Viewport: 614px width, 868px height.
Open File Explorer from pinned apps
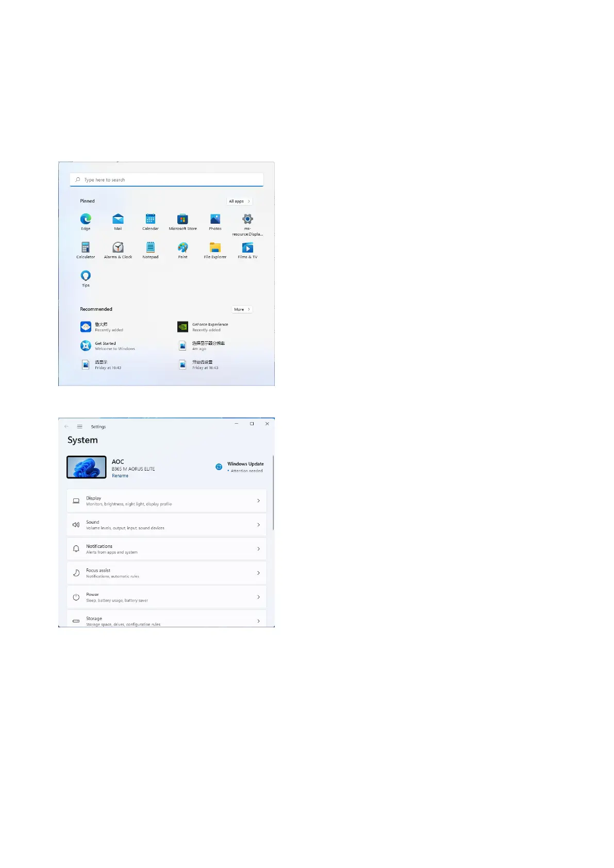pos(215,248)
